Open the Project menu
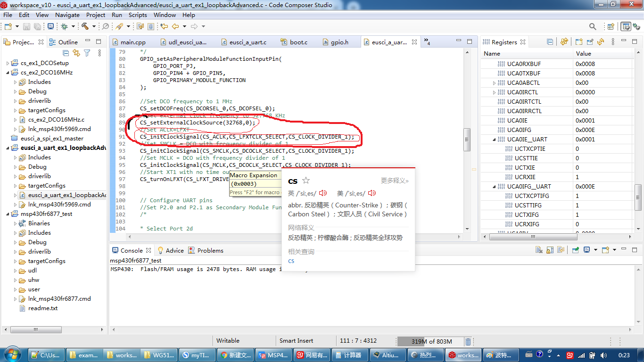Screen dimensions: 644x362 (x=96, y=15)
